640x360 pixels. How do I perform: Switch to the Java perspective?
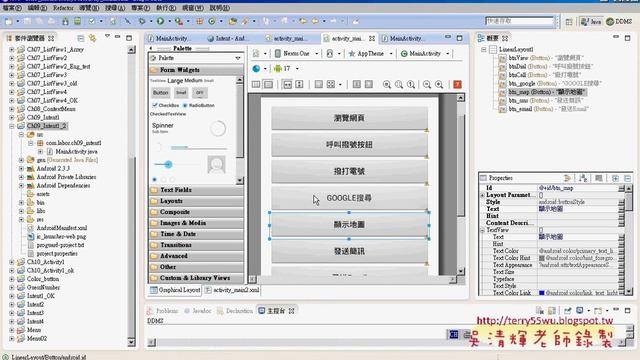coord(591,22)
